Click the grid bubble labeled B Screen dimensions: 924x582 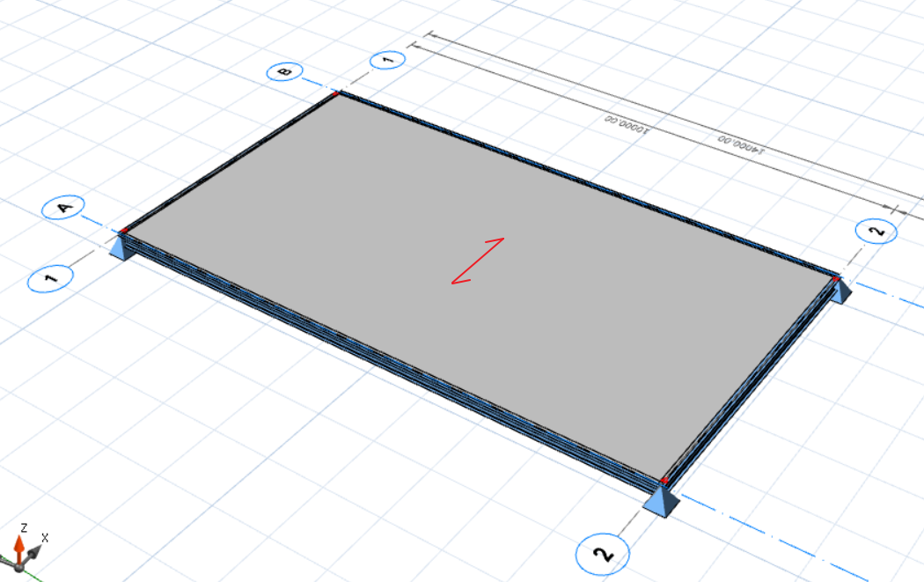(286, 70)
